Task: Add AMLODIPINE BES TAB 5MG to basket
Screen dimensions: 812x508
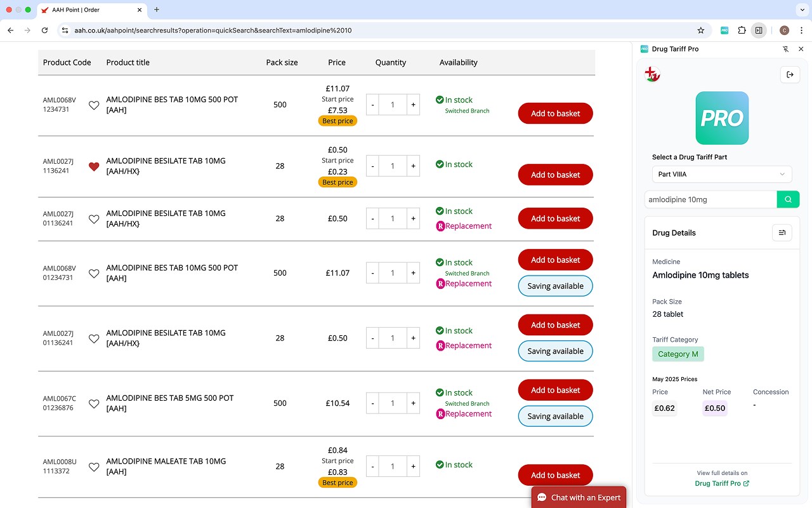Action: [x=556, y=390]
